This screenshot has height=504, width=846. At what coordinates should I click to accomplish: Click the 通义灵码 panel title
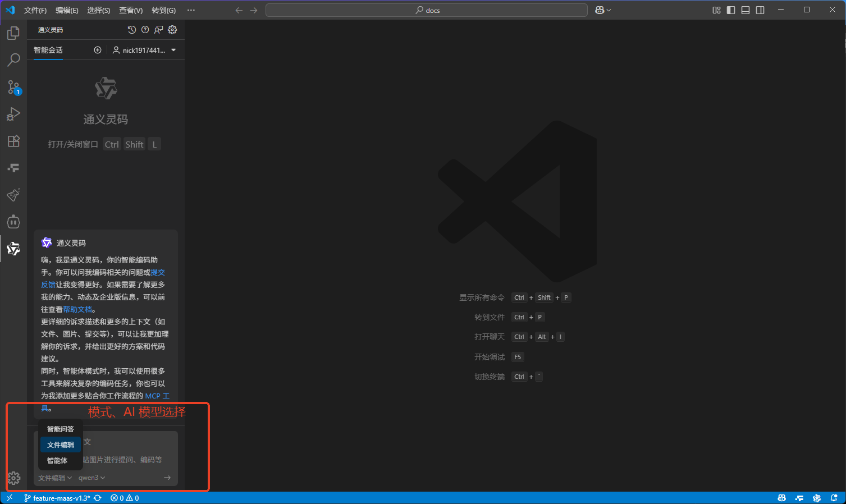pos(51,30)
